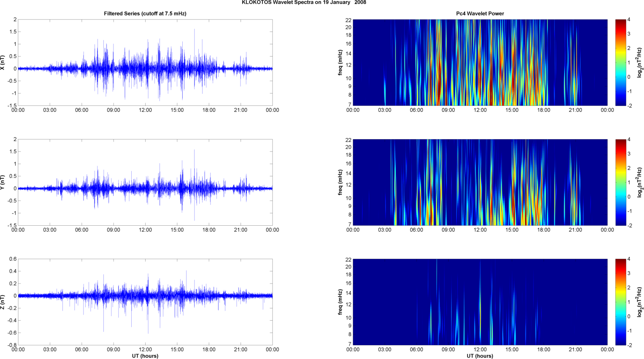Click the bottom wavelet power spectrogram

pos(480,302)
